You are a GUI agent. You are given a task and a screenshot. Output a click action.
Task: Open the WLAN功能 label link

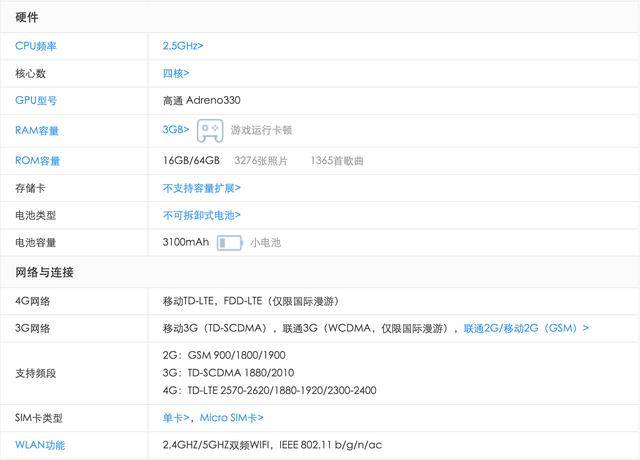[40, 445]
